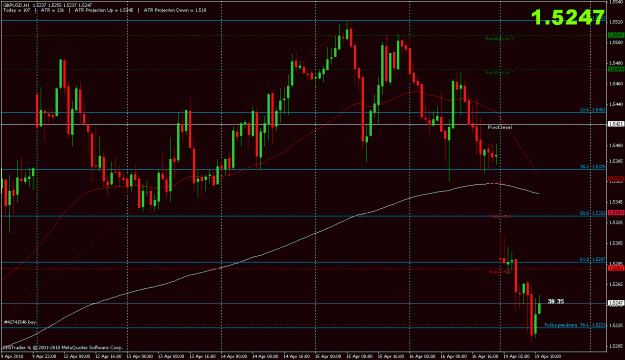The height and width of the screenshot is (360, 625).
Task: Select the 'Pivot level' chart label
Action: tap(500, 127)
